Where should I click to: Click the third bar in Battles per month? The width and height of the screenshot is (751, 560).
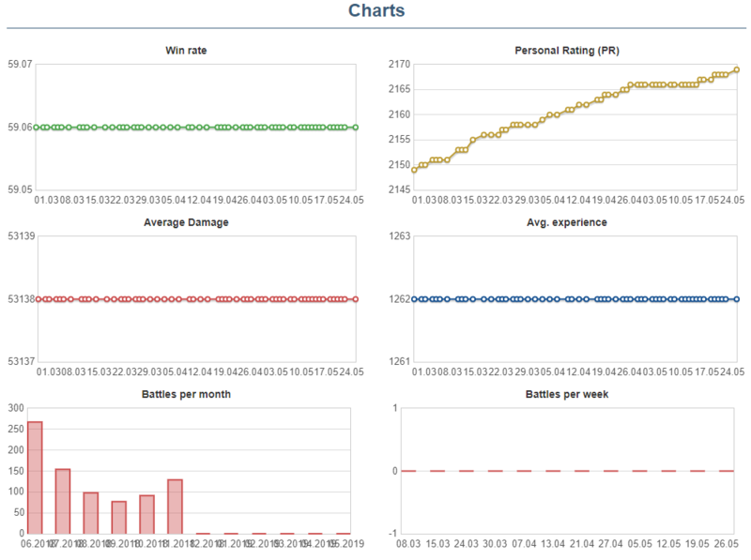tap(91, 513)
